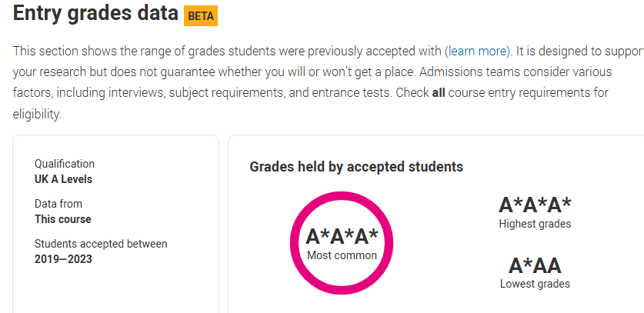This screenshot has height=313, width=644.
Task: Open the "learn more" link
Action: pyautogui.click(x=477, y=51)
